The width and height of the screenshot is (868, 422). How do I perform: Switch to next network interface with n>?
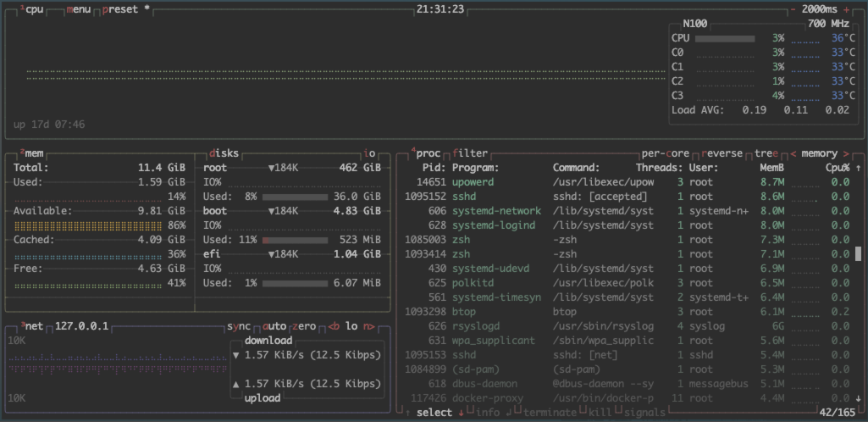[368, 326]
